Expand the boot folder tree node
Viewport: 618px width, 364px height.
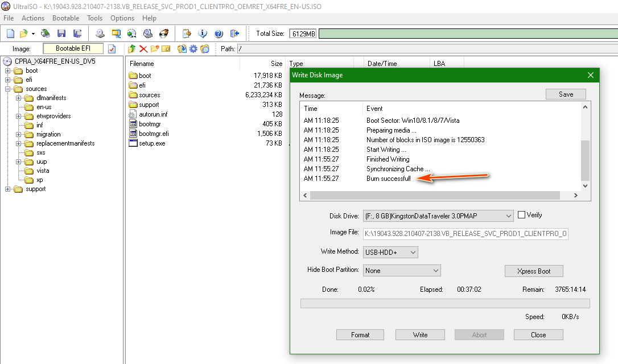(x=7, y=71)
